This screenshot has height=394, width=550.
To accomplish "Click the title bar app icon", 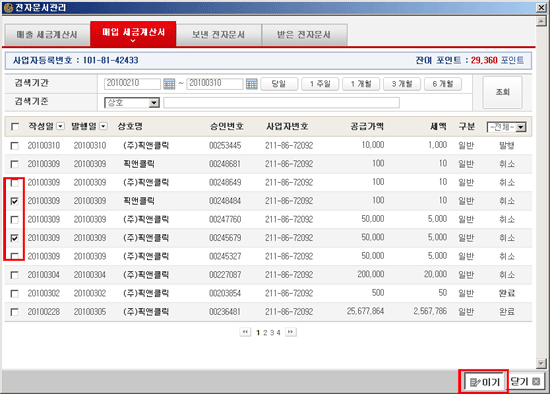I will tap(8, 8).
